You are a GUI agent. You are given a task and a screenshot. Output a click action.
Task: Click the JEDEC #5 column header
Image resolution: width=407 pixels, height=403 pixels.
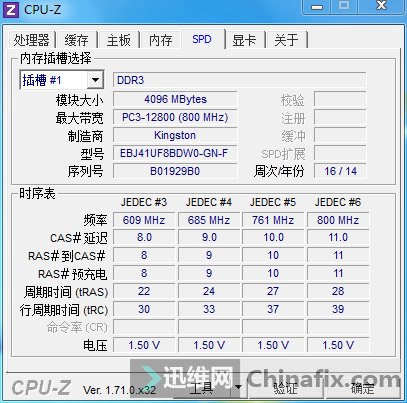point(273,202)
